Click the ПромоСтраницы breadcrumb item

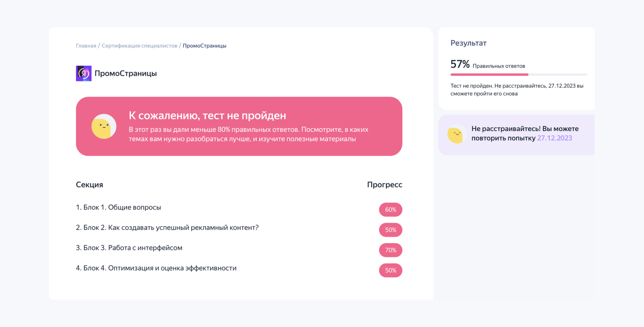click(204, 46)
